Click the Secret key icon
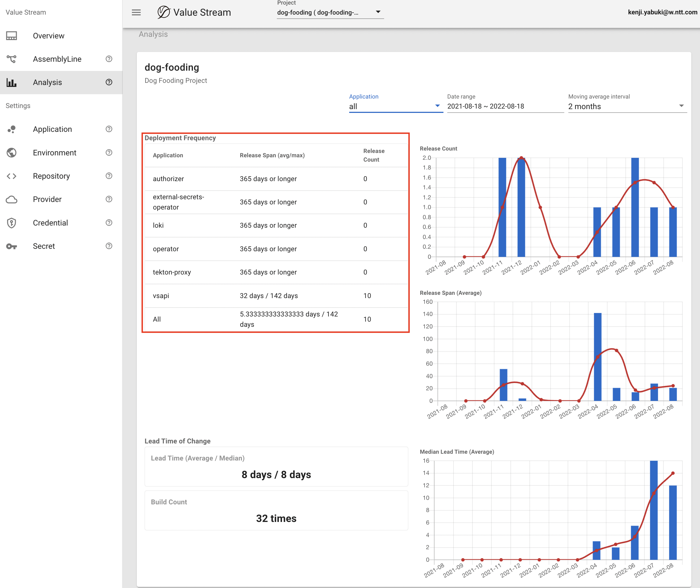 pos(12,246)
